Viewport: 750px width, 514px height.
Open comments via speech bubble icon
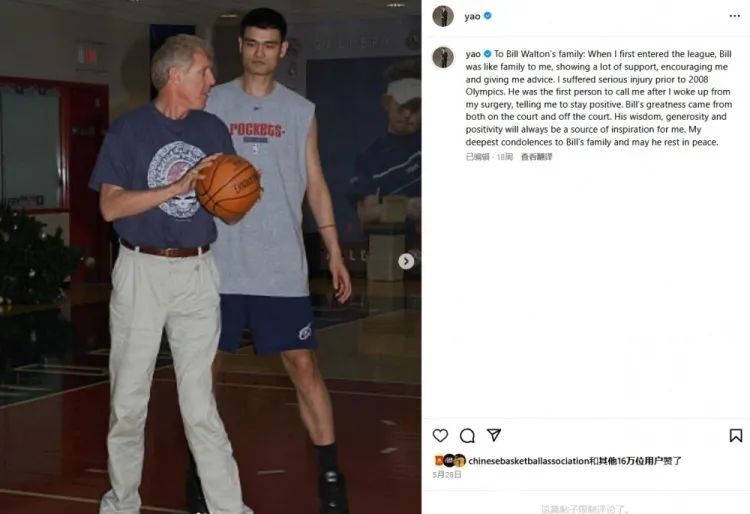point(467,435)
